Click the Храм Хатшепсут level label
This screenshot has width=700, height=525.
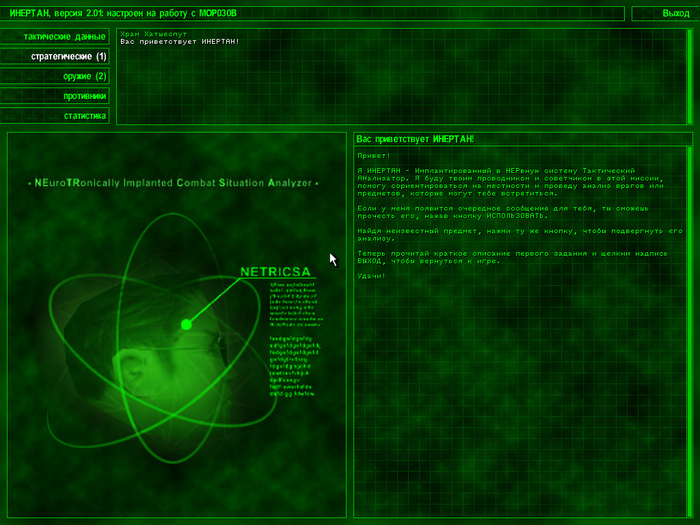[149, 34]
